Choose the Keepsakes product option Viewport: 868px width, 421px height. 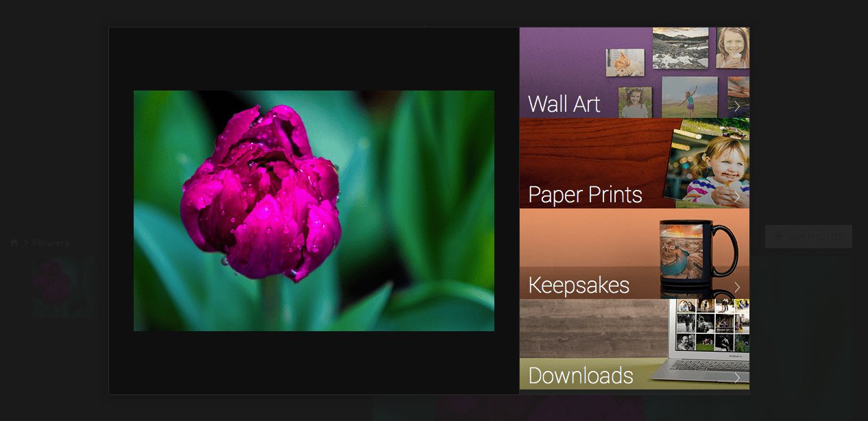634,254
